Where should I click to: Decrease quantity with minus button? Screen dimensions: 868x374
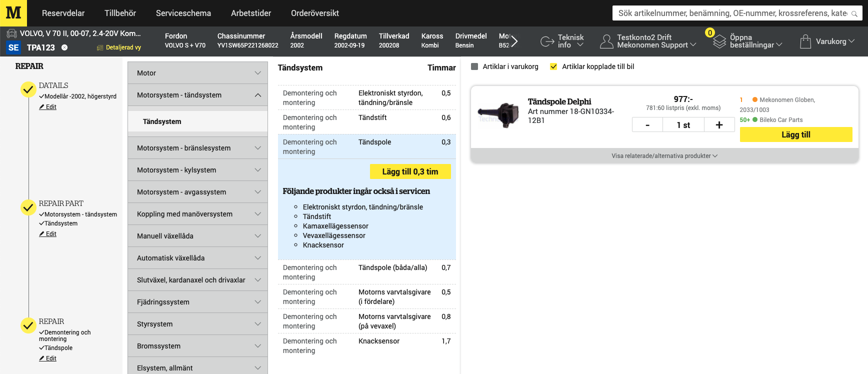(x=647, y=124)
